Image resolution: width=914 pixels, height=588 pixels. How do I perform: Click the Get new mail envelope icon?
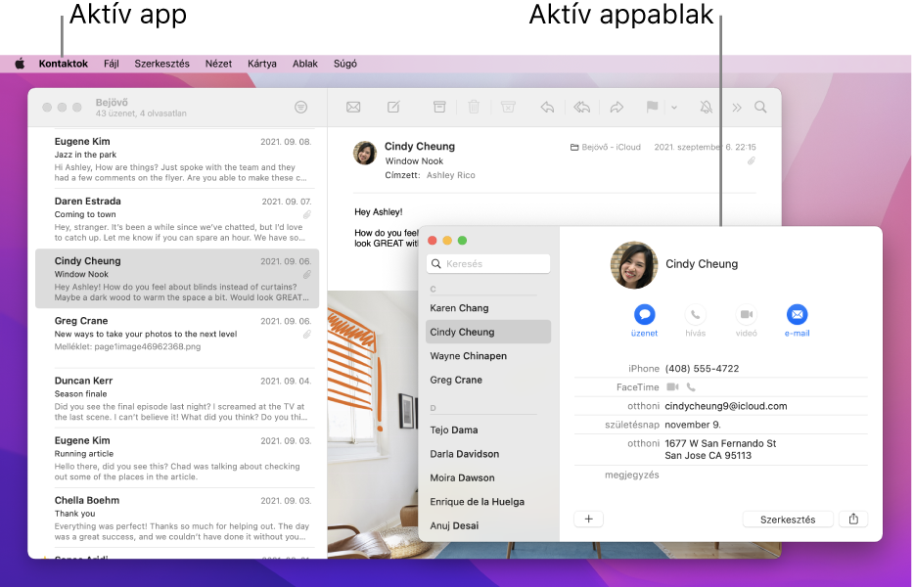coord(352,107)
